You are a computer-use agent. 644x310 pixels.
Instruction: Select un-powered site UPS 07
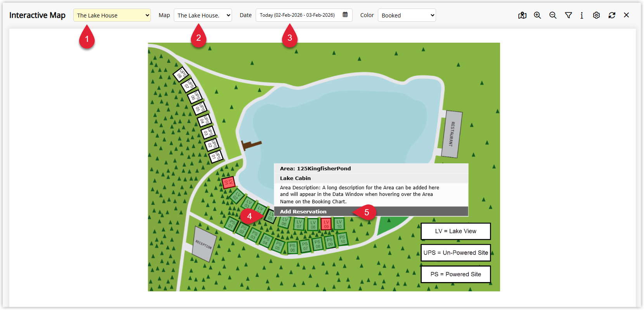coord(189,85)
